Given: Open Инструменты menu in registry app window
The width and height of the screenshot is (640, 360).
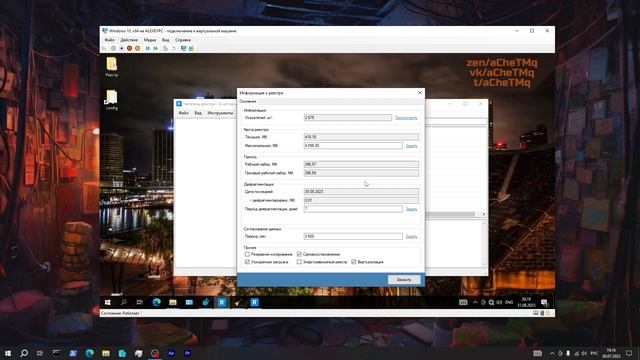Looking at the screenshot, I should coord(220,113).
